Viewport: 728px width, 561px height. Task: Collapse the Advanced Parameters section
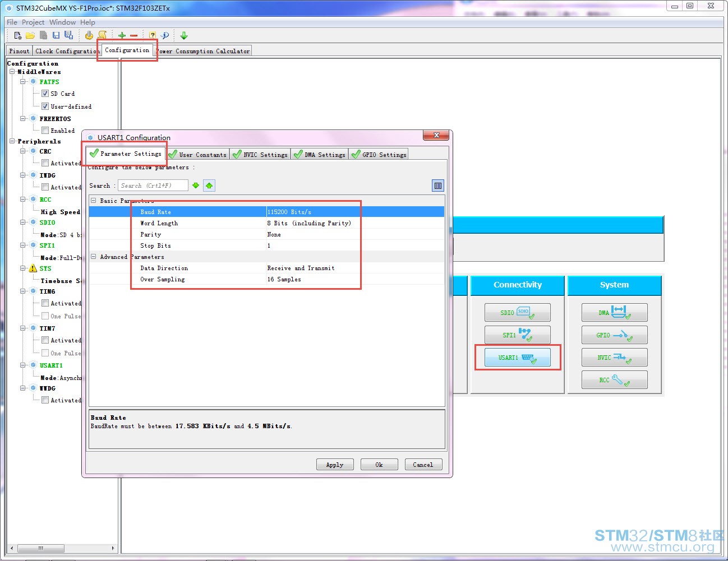[94, 257]
